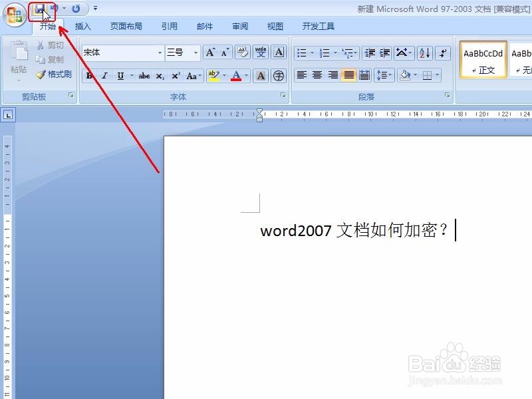Apply red font color
Screen dimensions: 532x399
coord(236,76)
